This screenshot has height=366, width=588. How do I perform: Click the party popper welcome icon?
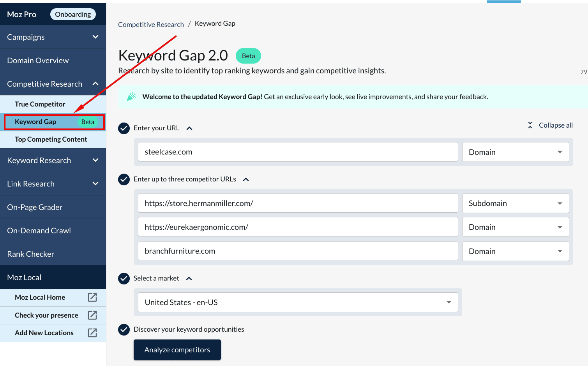click(132, 96)
